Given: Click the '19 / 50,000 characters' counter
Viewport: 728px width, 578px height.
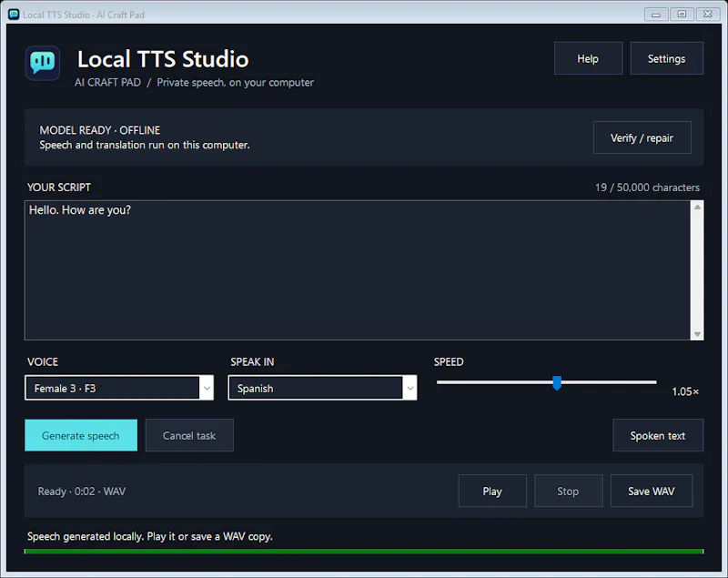Looking at the screenshot, I should coord(647,188).
